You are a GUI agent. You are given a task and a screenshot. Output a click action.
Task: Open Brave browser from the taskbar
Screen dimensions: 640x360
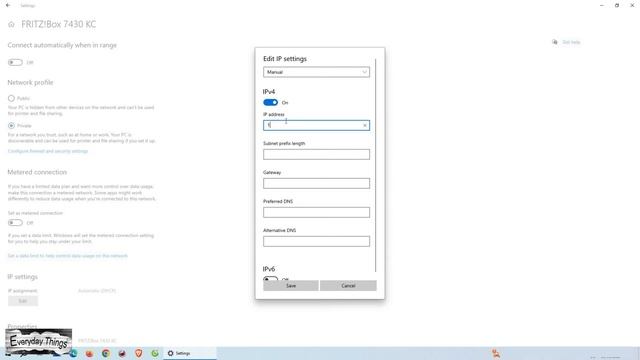coord(138,353)
